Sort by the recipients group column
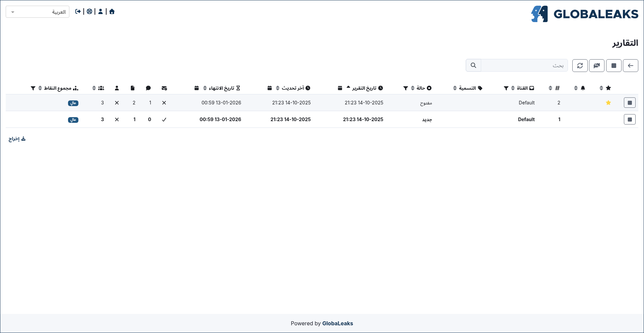 (x=94, y=88)
